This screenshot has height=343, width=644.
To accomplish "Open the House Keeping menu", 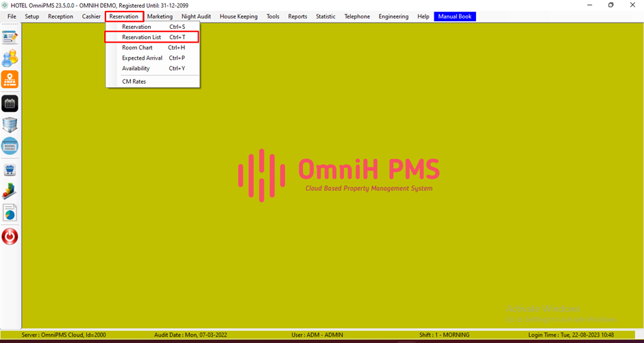I will tap(238, 16).
